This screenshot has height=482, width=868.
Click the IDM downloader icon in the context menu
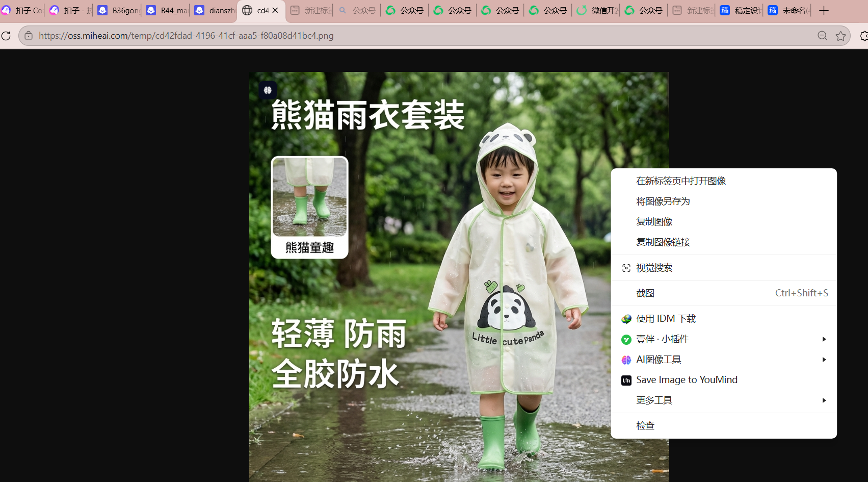pos(625,318)
